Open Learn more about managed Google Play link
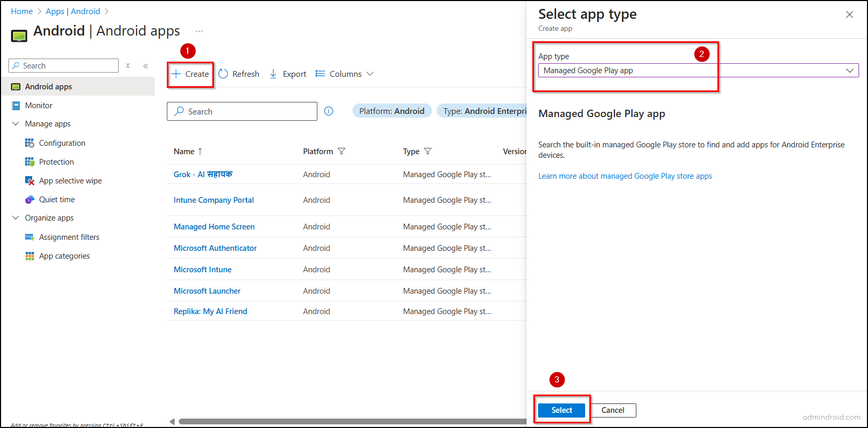 tap(625, 176)
